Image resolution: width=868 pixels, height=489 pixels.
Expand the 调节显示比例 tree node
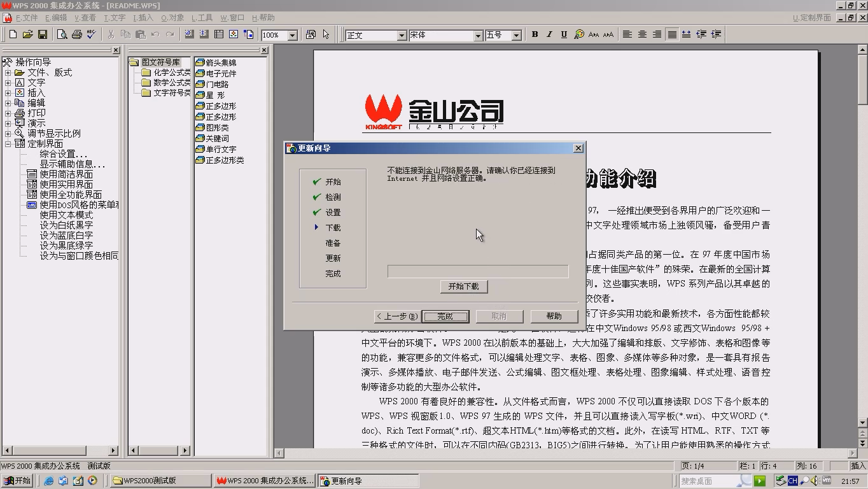(8, 134)
